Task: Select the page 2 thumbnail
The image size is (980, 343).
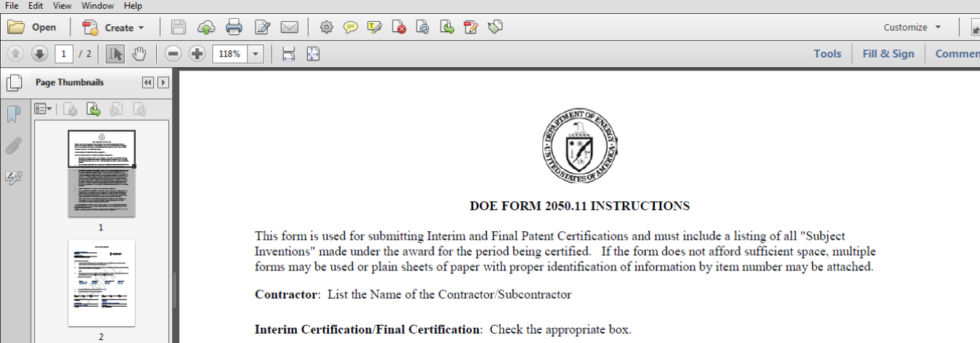Action: point(102,283)
